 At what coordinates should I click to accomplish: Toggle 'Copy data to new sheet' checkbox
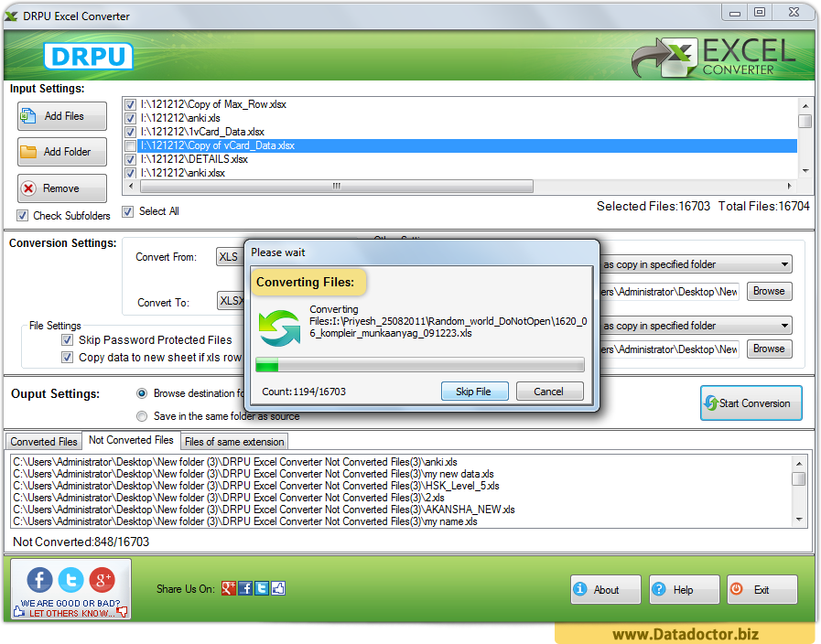(67, 358)
